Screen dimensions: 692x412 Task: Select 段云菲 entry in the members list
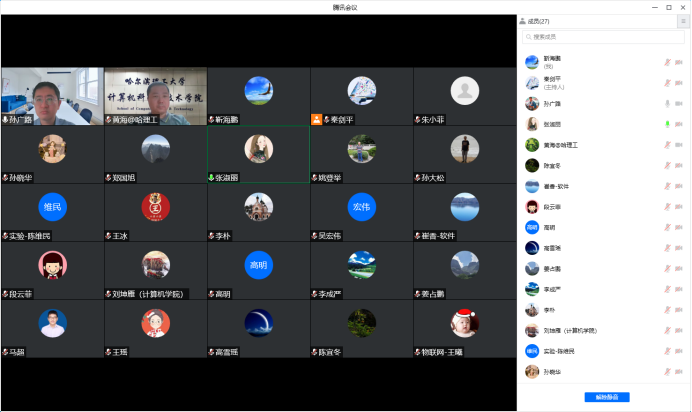click(554, 207)
